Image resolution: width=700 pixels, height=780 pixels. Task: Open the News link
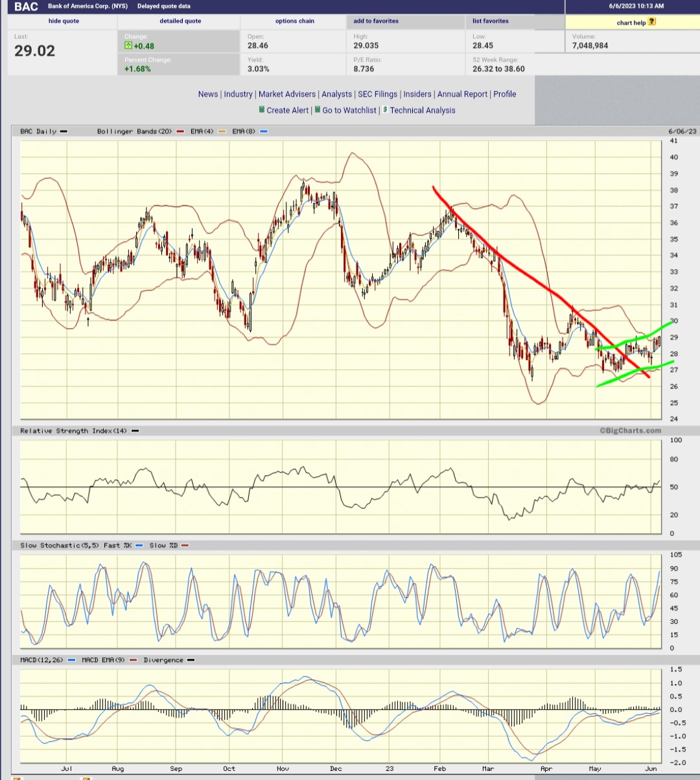pos(208,94)
